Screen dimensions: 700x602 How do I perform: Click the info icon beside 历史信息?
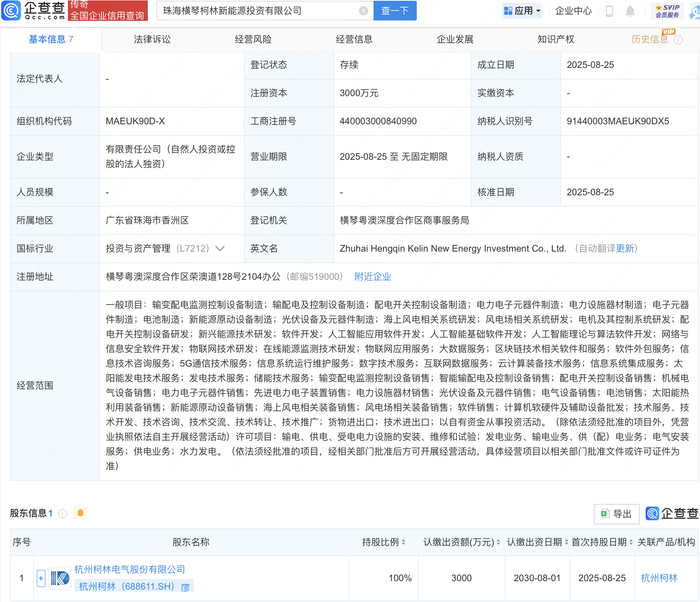(678, 40)
